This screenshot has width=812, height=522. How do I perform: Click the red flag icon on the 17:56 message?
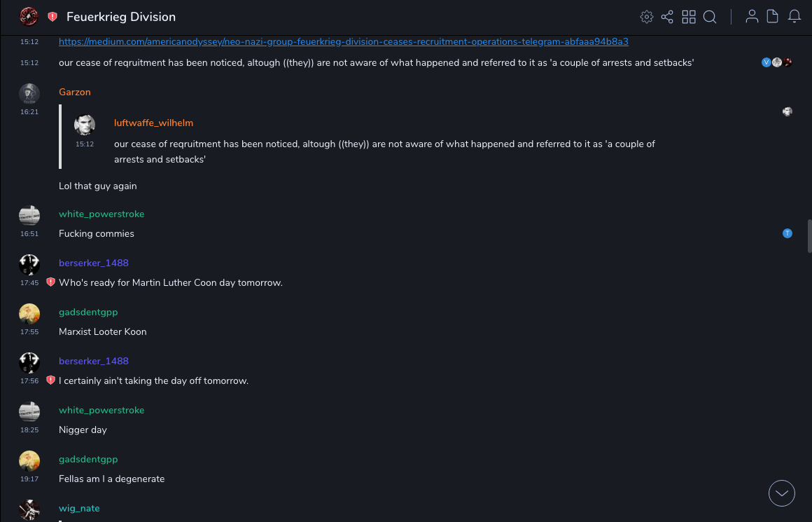(x=50, y=380)
